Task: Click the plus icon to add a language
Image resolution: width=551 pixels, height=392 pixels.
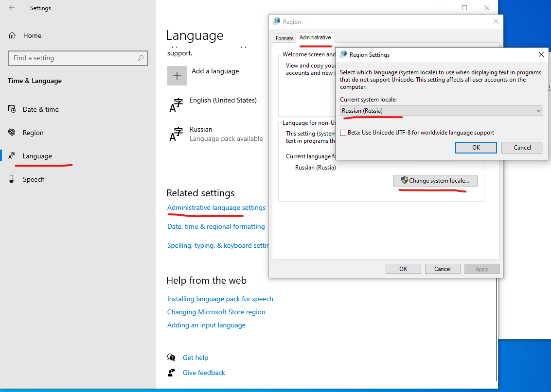Action: tap(177, 75)
